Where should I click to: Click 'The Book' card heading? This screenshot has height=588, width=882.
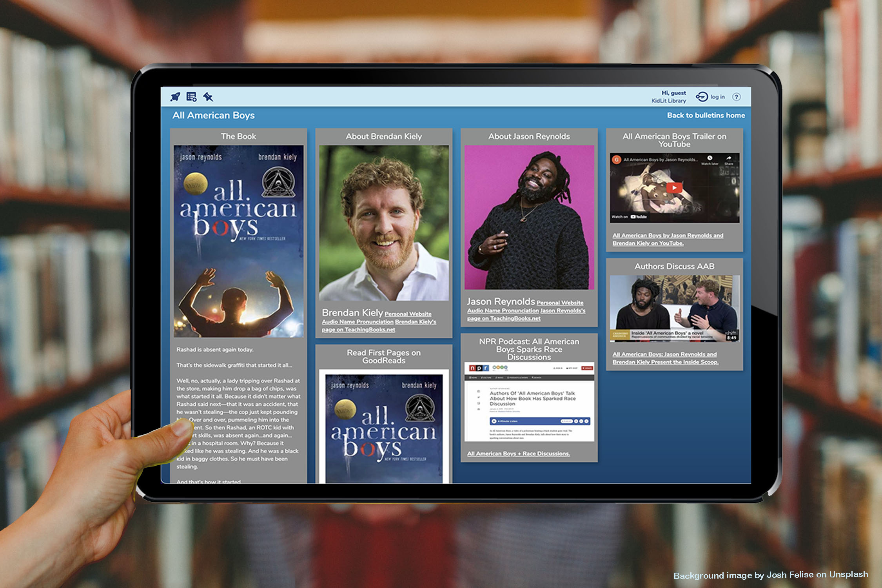[238, 136]
